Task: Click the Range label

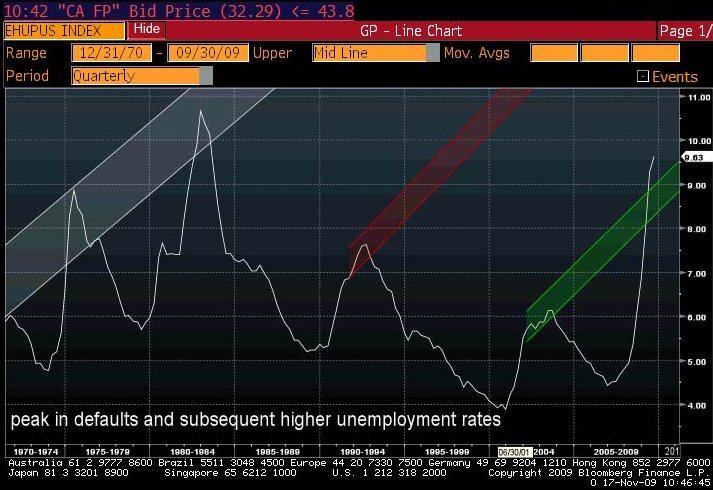Action: [26, 53]
